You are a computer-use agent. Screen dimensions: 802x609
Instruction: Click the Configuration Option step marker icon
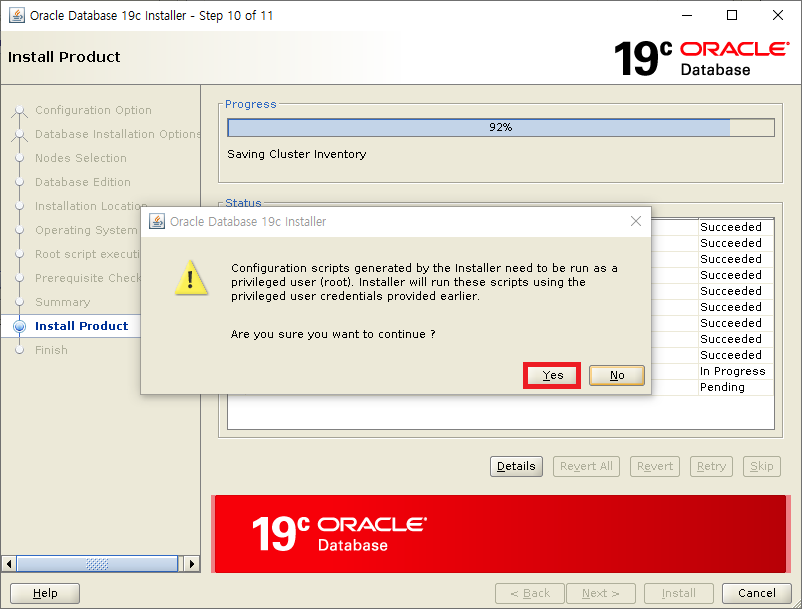pyautogui.click(x=19, y=110)
